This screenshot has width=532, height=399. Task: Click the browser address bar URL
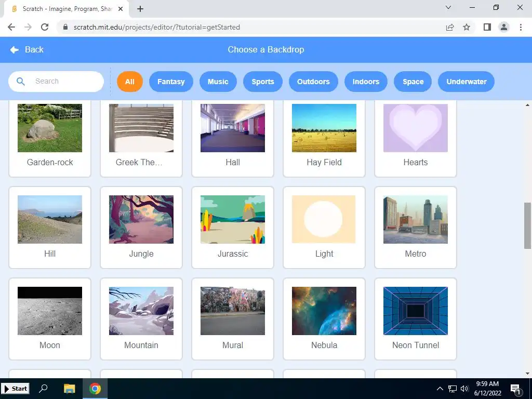[157, 27]
